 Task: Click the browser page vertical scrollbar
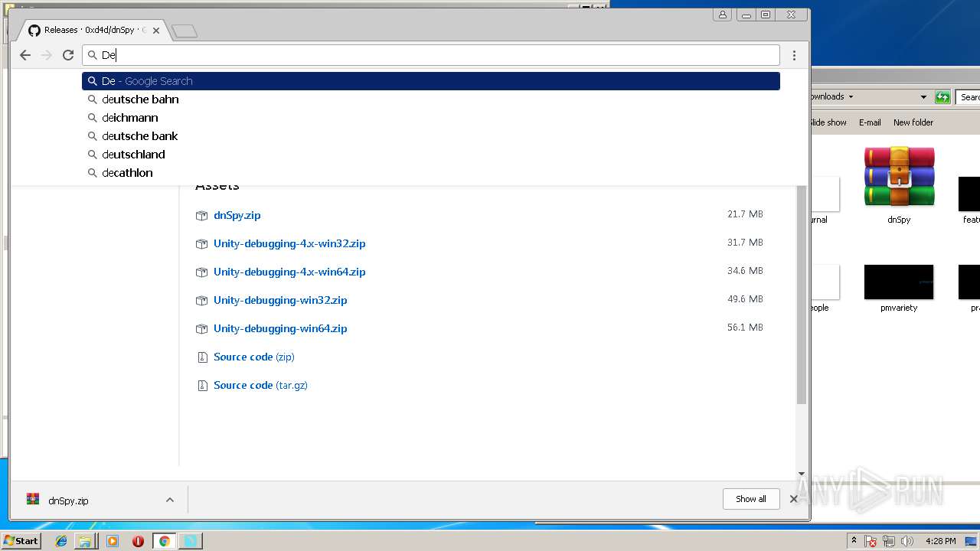click(x=802, y=295)
